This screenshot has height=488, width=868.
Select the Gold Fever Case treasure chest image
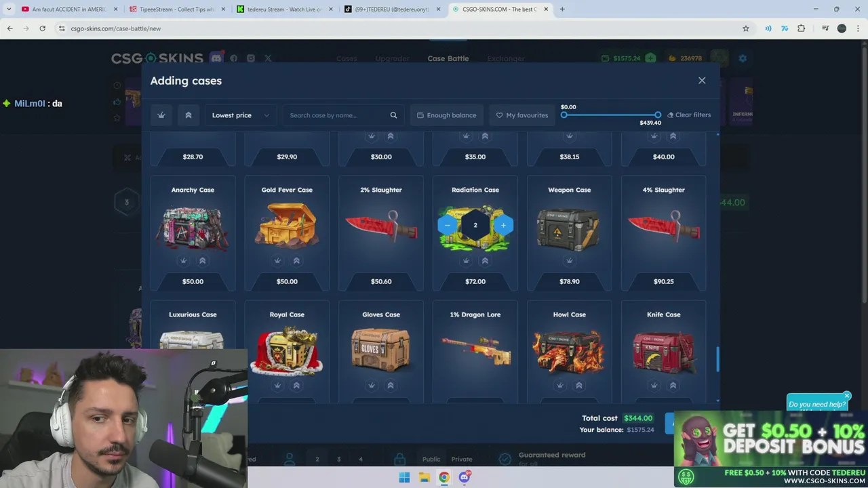tap(287, 226)
